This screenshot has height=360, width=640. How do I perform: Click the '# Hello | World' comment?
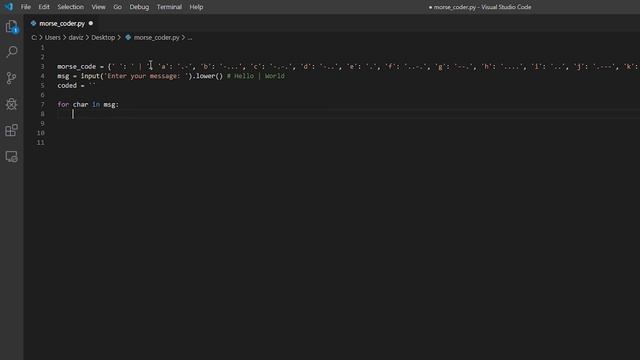point(256,76)
